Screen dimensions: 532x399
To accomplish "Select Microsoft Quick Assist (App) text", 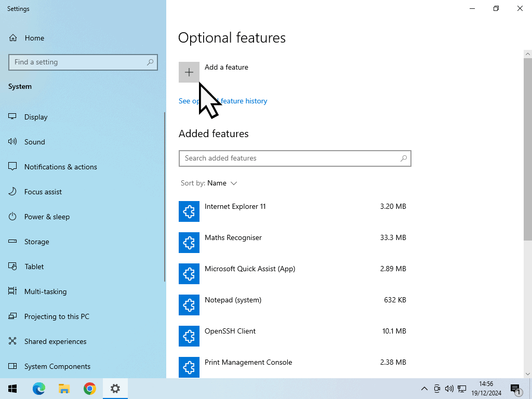I will [x=250, y=269].
